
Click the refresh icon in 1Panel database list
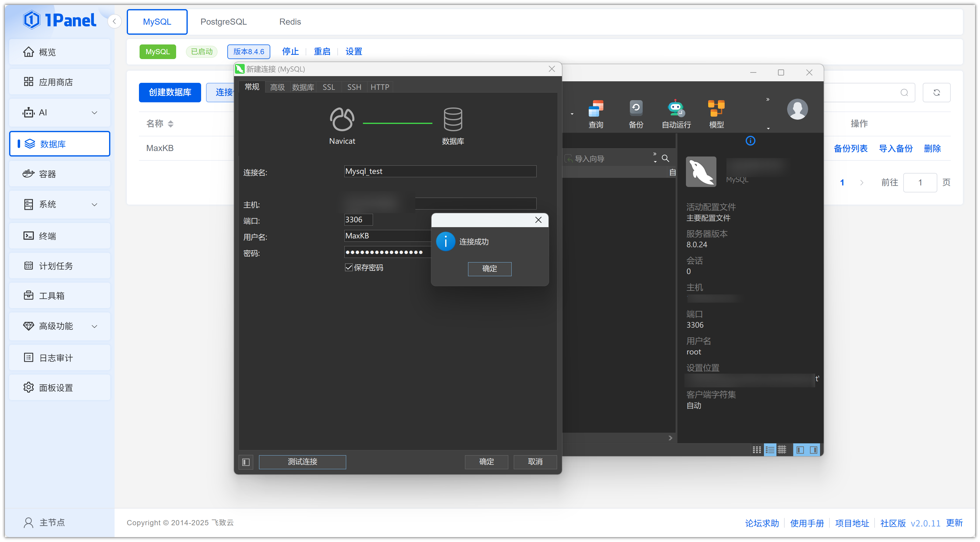point(936,92)
